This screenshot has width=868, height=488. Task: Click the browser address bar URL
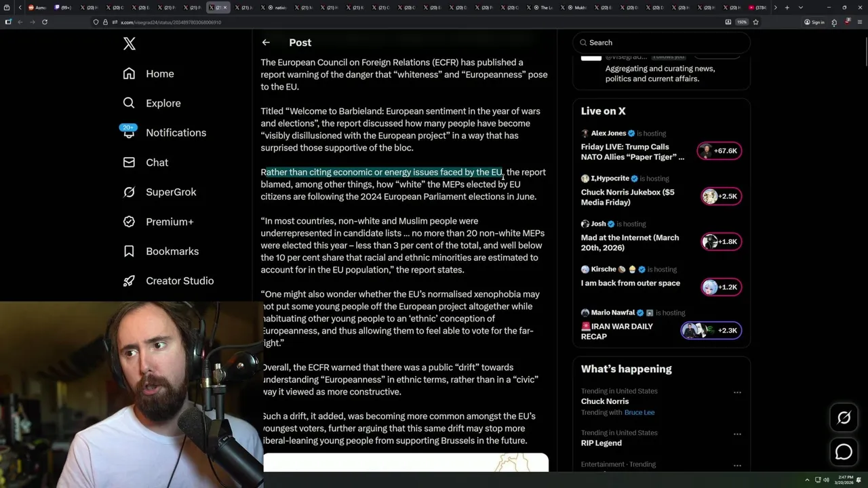point(170,22)
